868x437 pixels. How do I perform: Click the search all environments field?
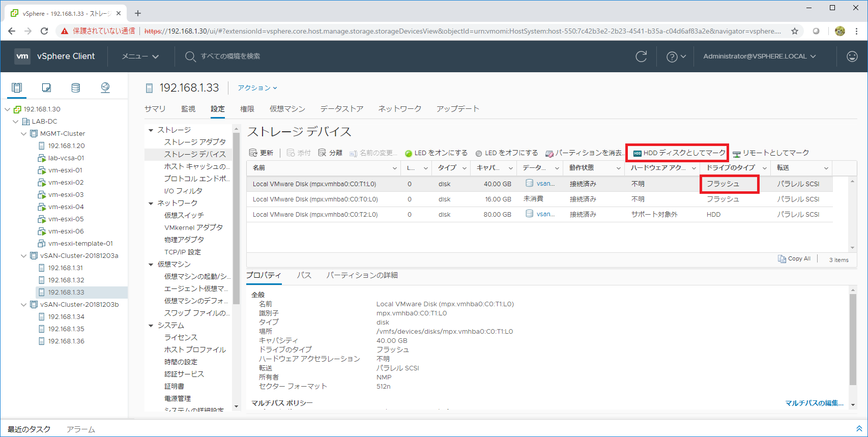(x=230, y=56)
